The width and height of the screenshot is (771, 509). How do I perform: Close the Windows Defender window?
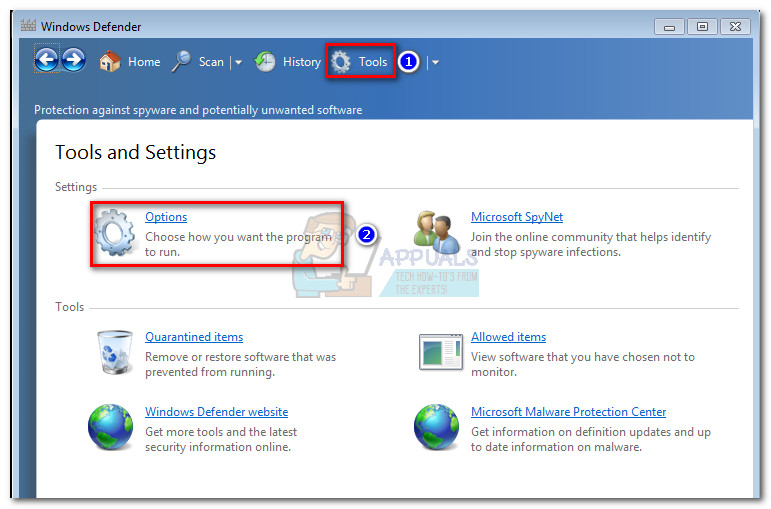coord(735,27)
